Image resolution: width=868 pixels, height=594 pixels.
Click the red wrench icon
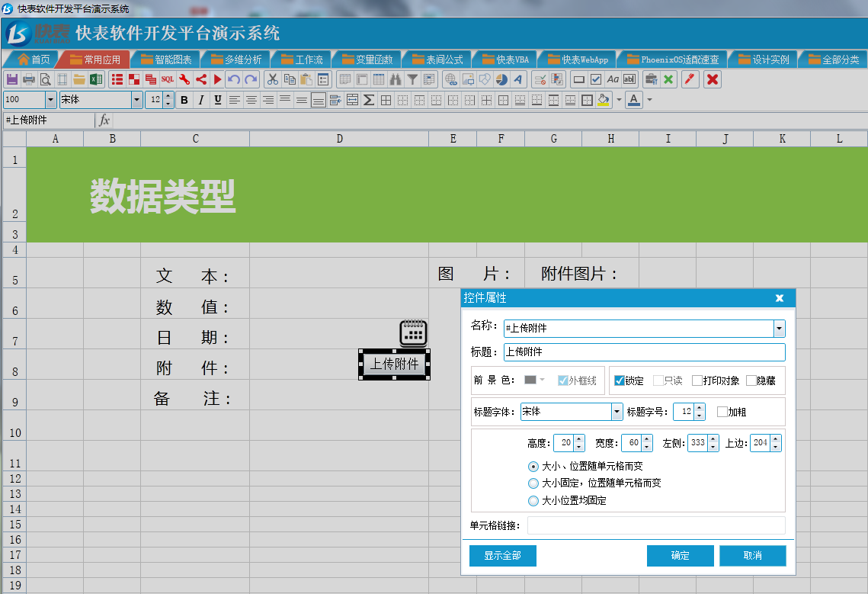[x=184, y=79]
